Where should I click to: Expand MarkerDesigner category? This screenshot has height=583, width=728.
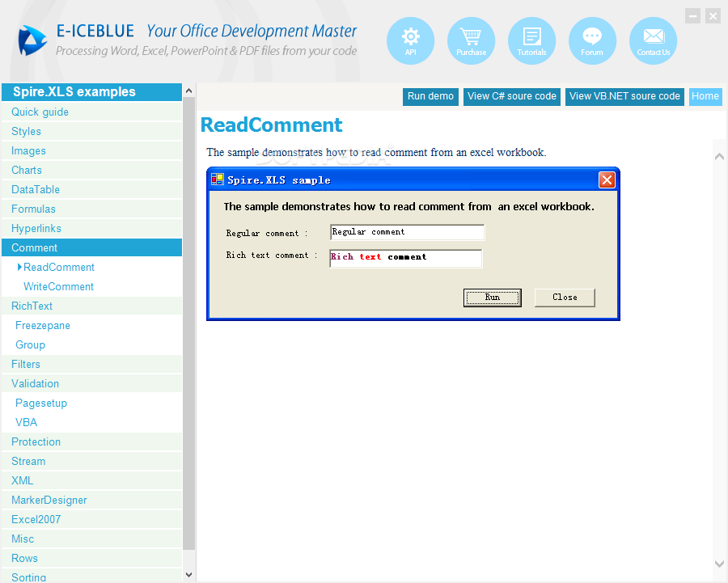tap(92, 501)
